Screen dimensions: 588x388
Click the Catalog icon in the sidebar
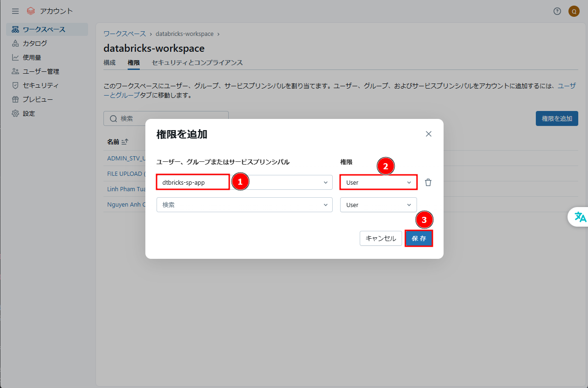point(15,43)
